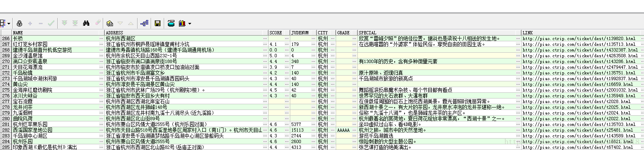This screenshot has height=150, width=644.
Task: Toggle the edit data lock icon
Action: tap(19, 23)
